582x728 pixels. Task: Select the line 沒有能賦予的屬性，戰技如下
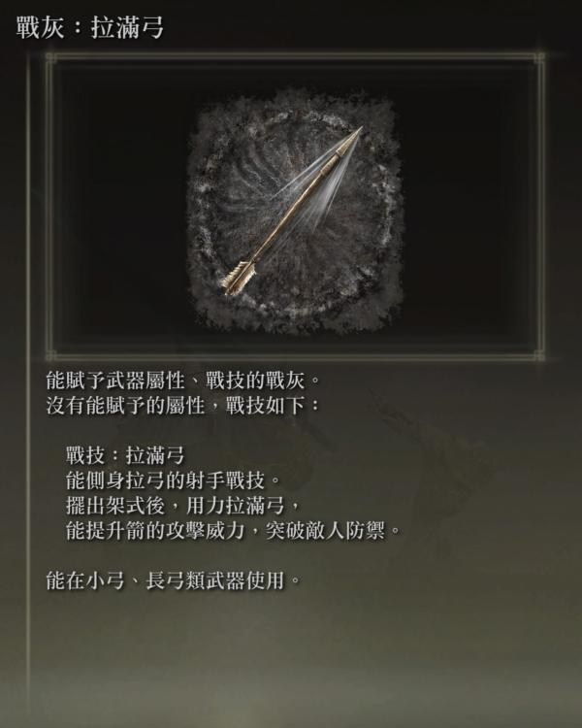[x=183, y=406]
